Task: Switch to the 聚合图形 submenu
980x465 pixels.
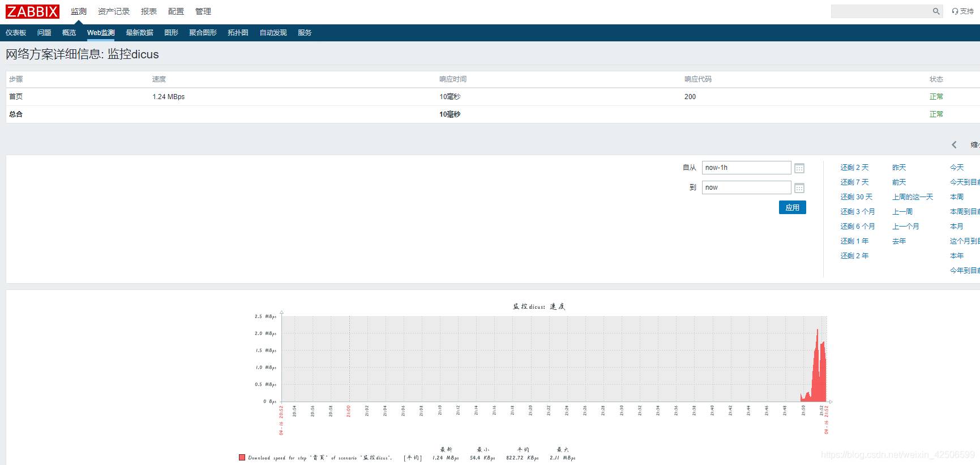Action: tap(203, 33)
